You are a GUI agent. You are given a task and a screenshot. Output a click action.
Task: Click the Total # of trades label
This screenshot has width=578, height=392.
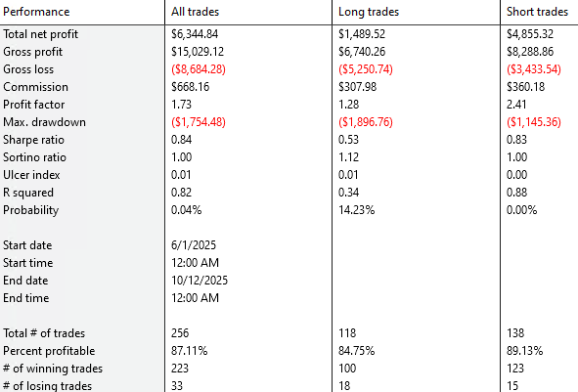tap(44, 333)
